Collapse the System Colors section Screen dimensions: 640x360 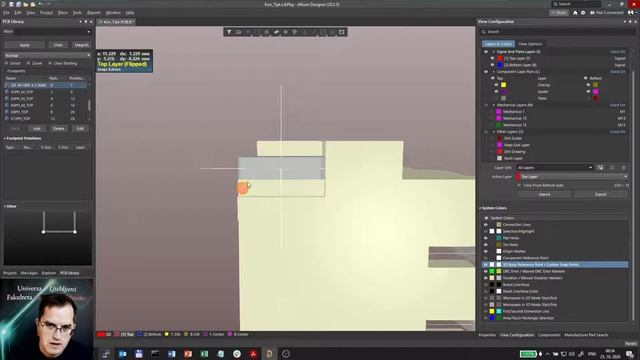coord(480,208)
